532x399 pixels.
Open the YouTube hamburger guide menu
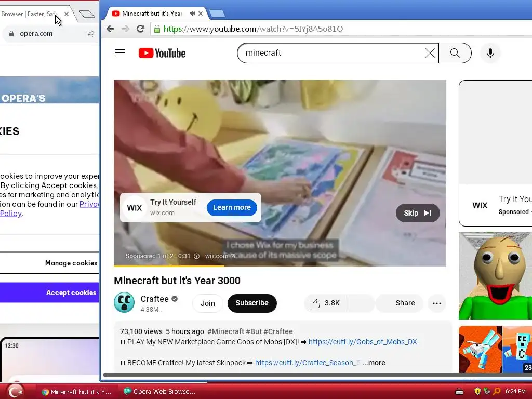[120, 53]
